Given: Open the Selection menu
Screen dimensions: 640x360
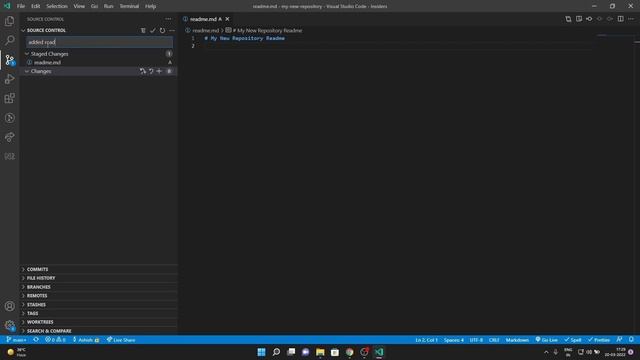Looking at the screenshot, I should [x=57, y=6].
